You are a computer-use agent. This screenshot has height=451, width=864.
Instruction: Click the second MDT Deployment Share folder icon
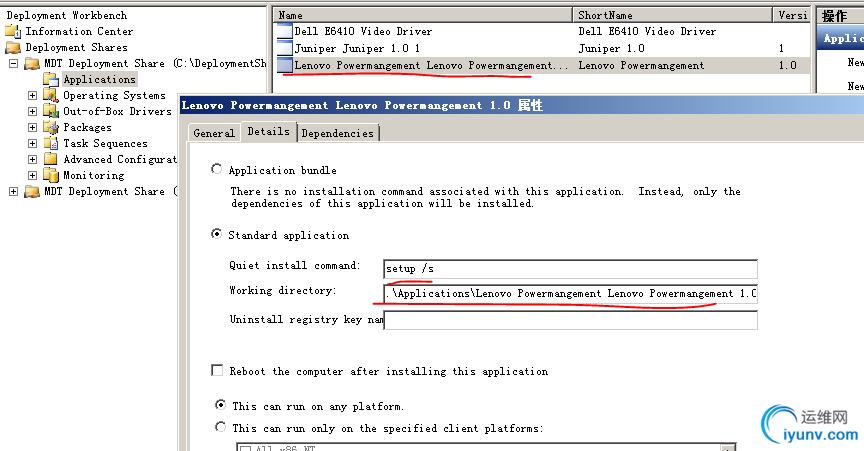pos(32,191)
